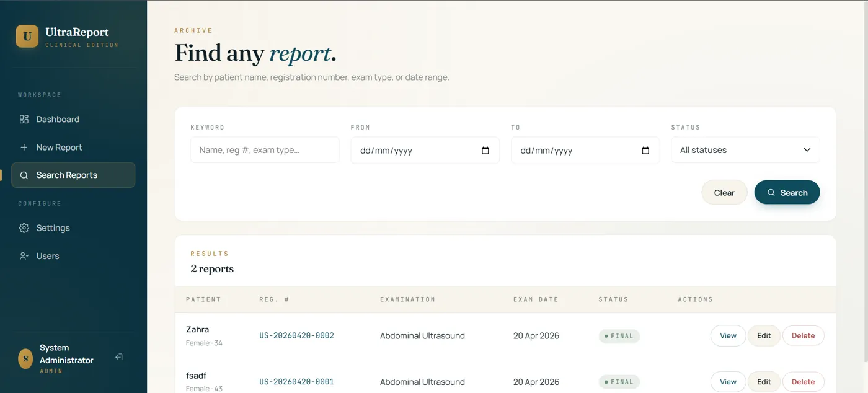Expand the All statuses dropdown
This screenshot has width=868, height=393.
tap(745, 150)
